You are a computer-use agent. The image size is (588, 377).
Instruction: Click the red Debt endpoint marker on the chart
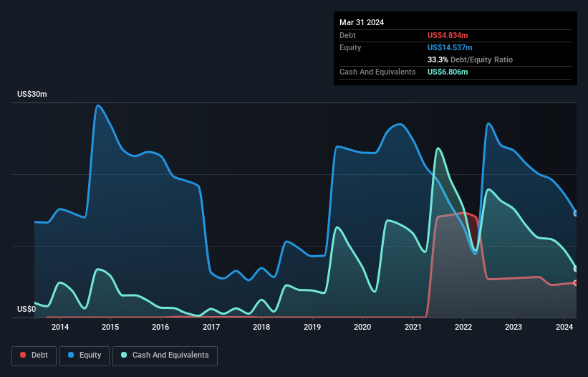click(576, 282)
